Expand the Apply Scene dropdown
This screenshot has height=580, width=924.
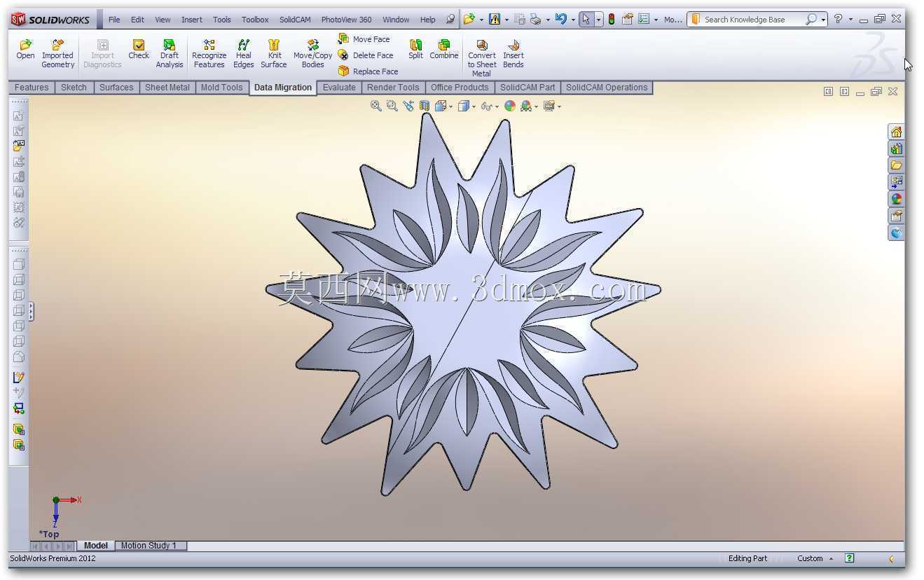coord(537,106)
